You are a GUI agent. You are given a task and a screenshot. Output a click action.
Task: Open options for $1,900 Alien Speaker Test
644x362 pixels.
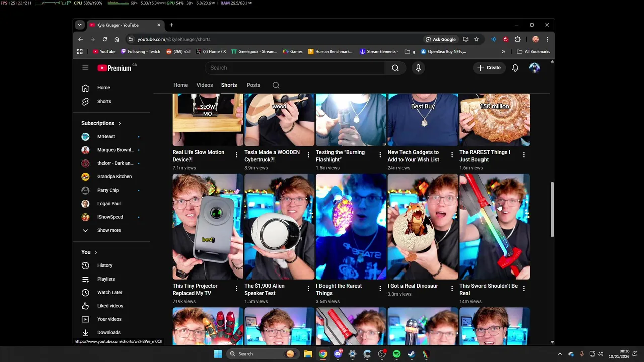308,288
